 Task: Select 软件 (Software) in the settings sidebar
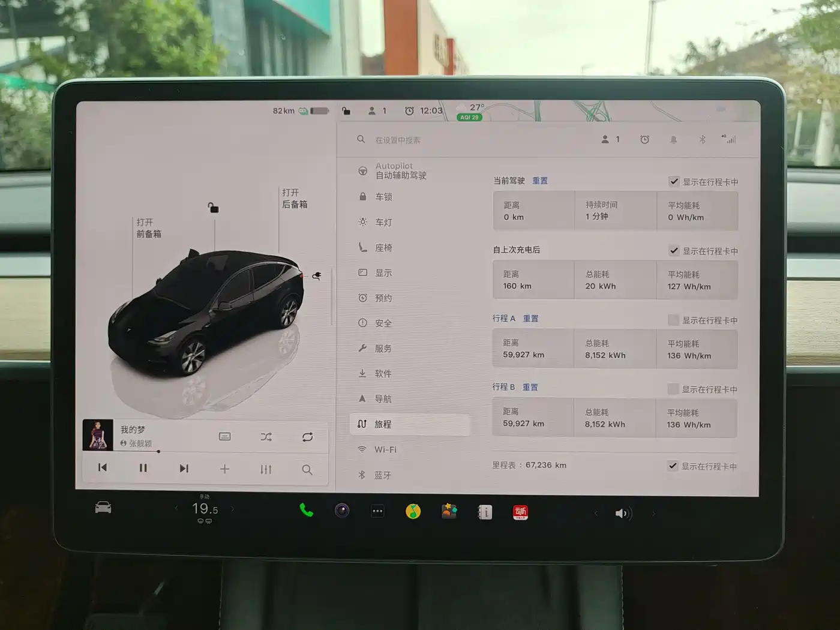pyautogui.click(x=382, y=373)
